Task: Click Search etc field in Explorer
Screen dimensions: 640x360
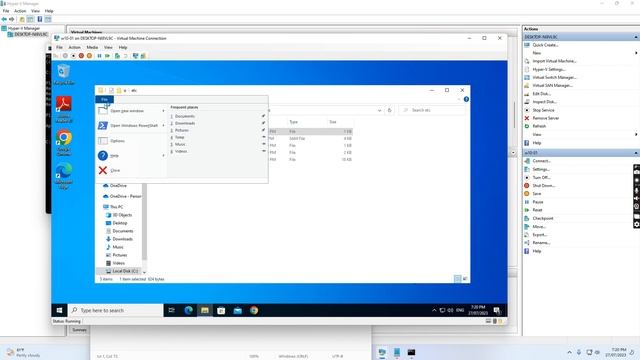Action: 432,110
